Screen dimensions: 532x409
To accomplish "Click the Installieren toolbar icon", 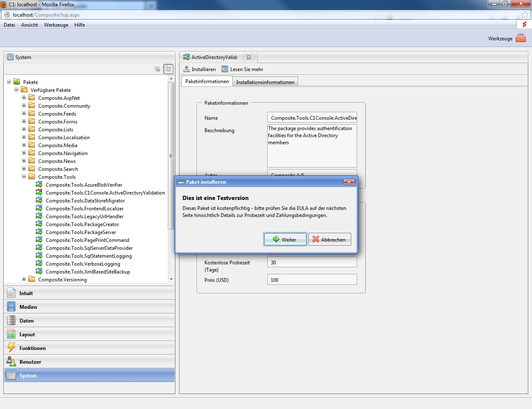I will (187, 69).
